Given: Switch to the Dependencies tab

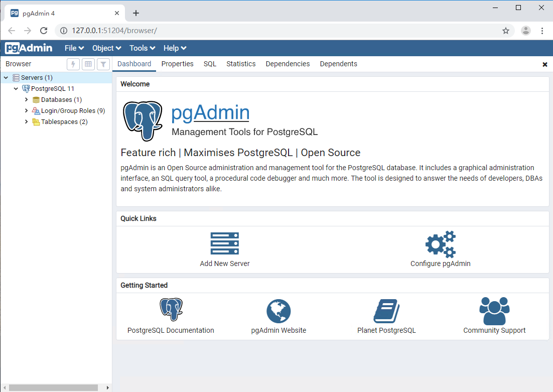Looking at the screenshot, I should click(x=288, y=64).
